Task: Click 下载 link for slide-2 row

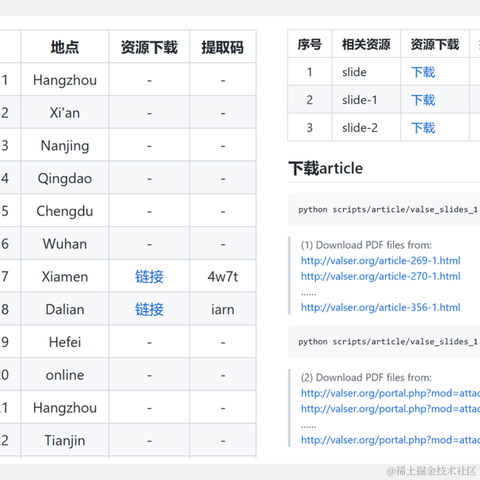Action: click(x=423, y=128)
